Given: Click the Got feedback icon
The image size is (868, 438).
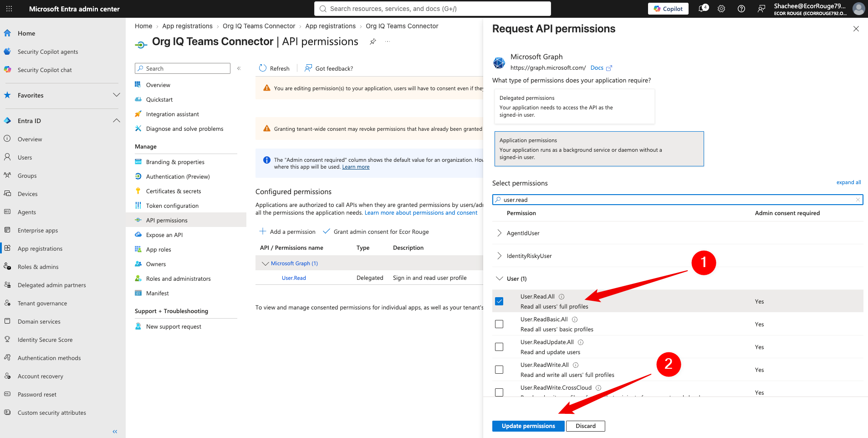Looking at the screenshot, I should (308, 68).
